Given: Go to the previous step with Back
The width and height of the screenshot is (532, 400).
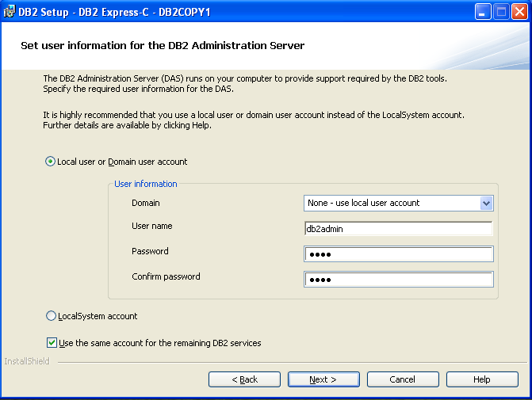Looking at the screenshot, I should tap(245, 379).
